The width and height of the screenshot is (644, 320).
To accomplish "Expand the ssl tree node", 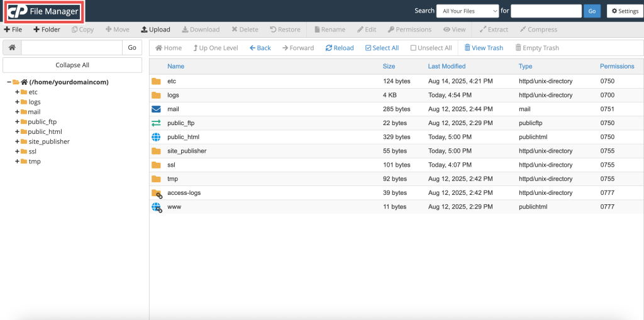I will (x=17, y=151).
